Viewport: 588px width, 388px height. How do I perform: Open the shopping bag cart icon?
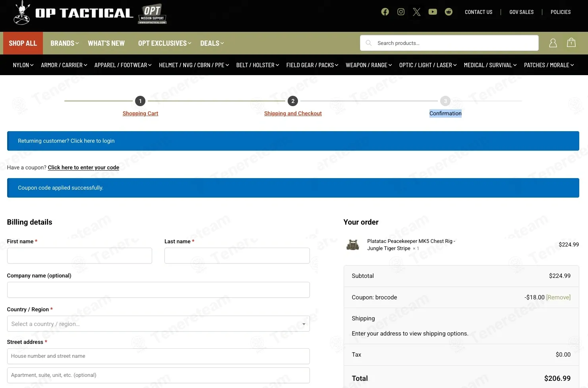pos(571,43)
